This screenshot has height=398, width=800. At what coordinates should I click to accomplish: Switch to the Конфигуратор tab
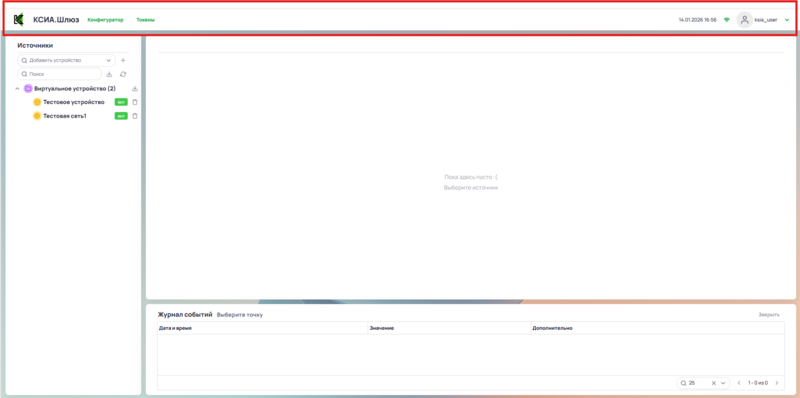[106, 20]
